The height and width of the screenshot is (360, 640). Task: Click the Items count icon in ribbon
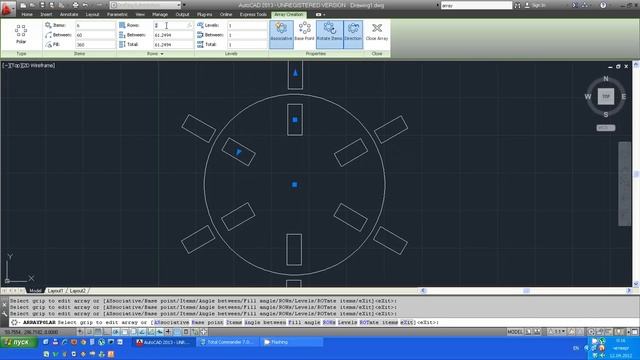[x=48, y=25]
